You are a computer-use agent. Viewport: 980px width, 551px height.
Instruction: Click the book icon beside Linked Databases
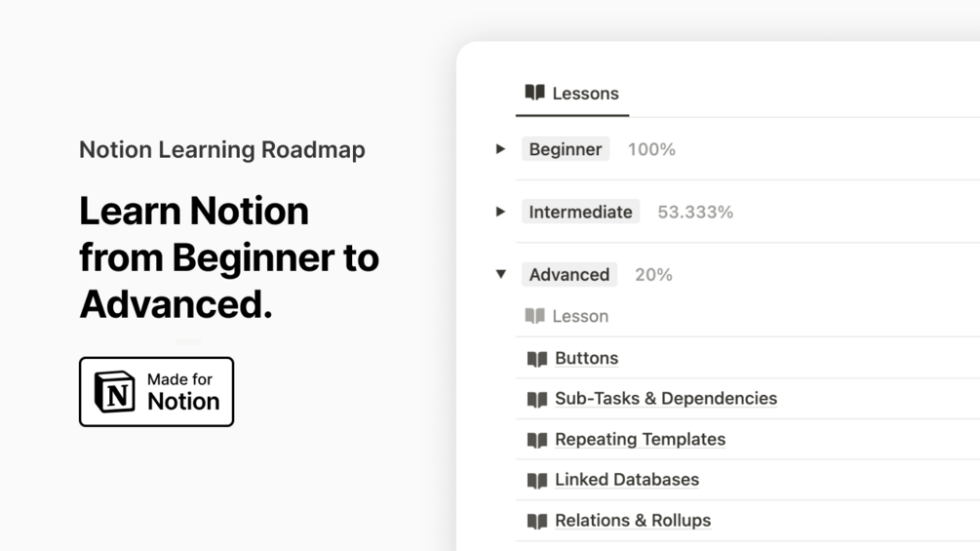coord(536,480)
